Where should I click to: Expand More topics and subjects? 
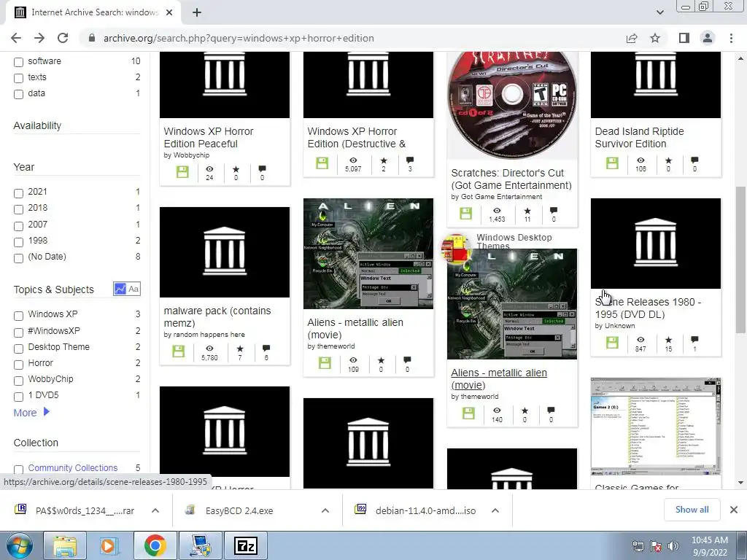31,413
